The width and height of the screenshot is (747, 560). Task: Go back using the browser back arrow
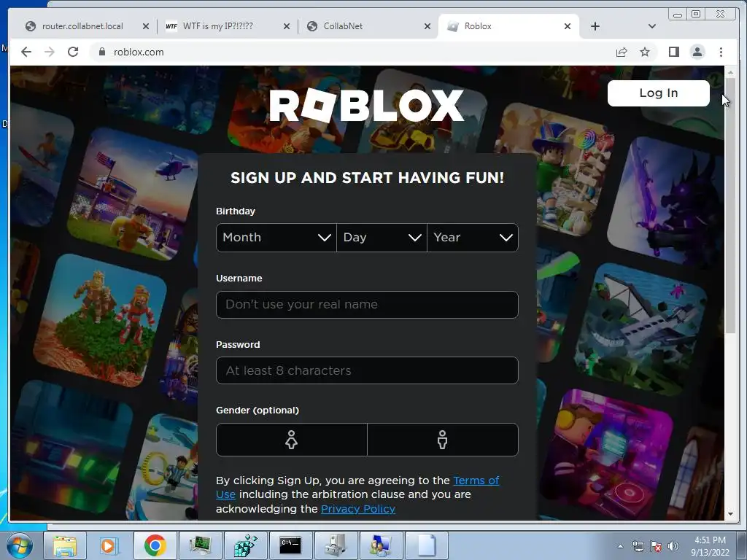click(x=26, y=52)
